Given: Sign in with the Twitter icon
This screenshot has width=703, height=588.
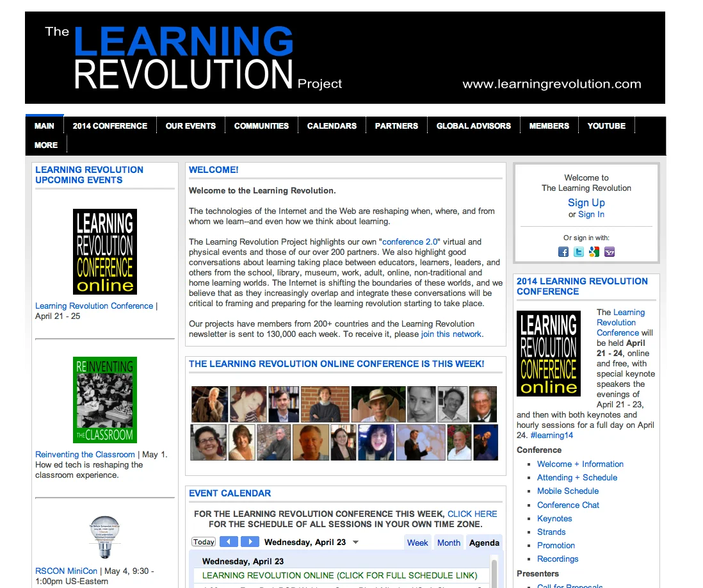Looking at the screenshot, I should [579, 252].
